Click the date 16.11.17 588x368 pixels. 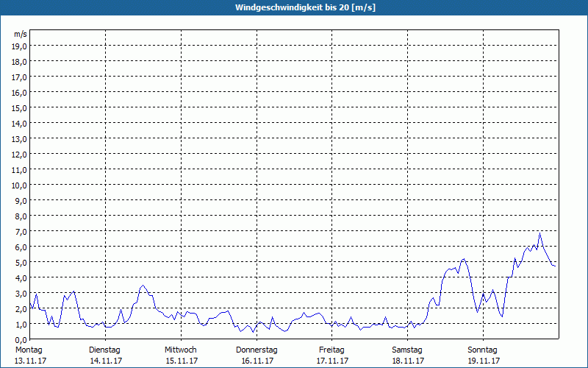point(258,361)
